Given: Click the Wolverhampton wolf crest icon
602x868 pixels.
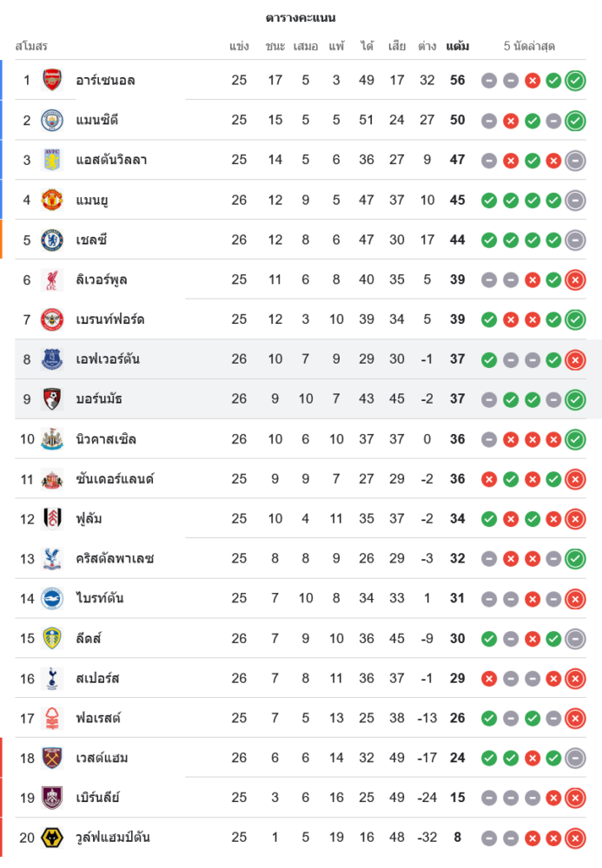Looking at the screenshot, I should tap(52, 838).
